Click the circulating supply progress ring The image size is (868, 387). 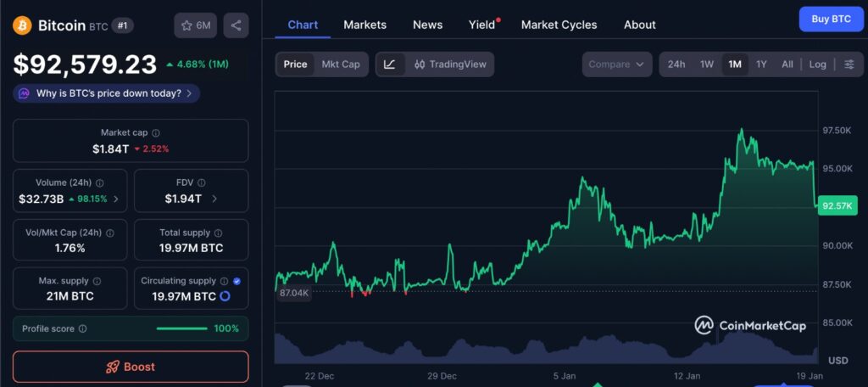coord(225,297)
